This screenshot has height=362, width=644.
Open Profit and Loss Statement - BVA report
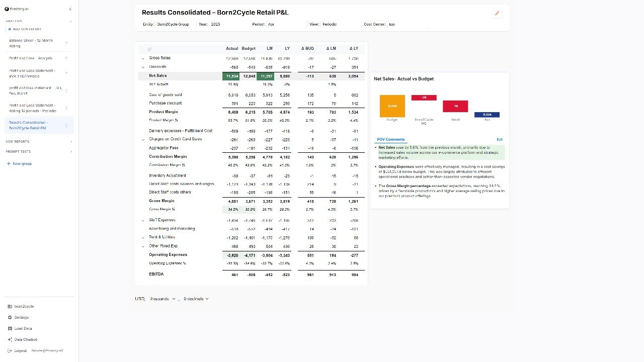coord(32,73)
